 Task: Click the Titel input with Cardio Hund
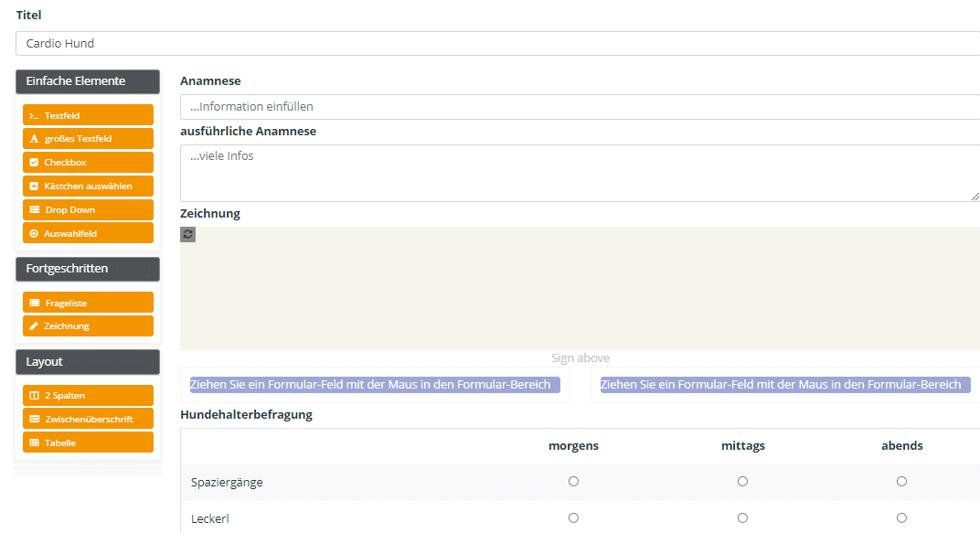tap(497, 43)
